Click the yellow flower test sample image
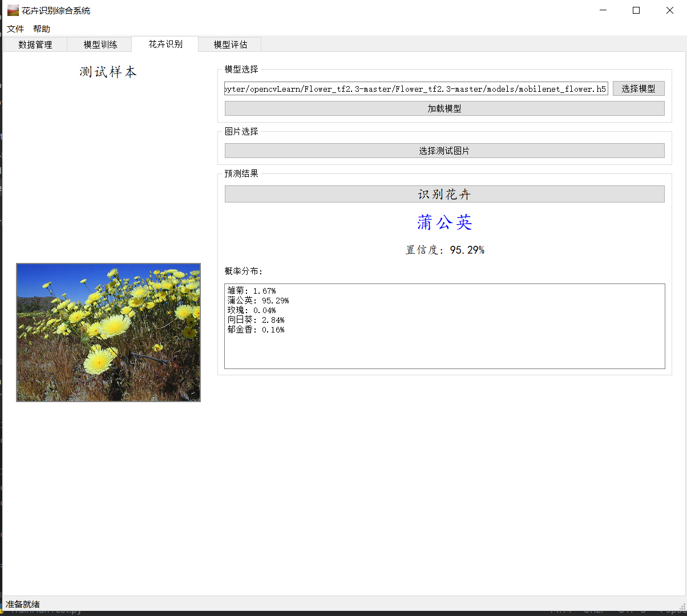Viewport: 687px width, 616px height. point(108,333)
